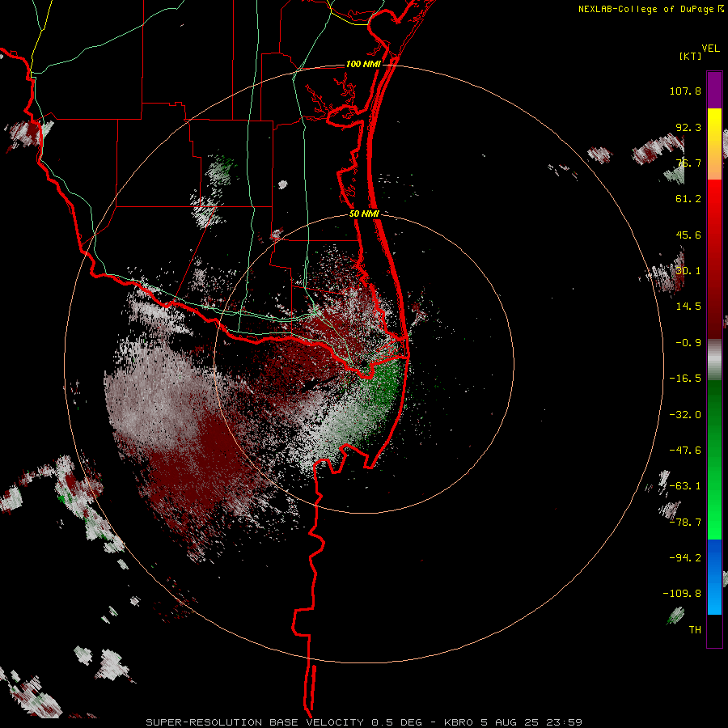Click the 107.8 value on velocity scale
Screen dimensions: 728x728
(685, 91)
